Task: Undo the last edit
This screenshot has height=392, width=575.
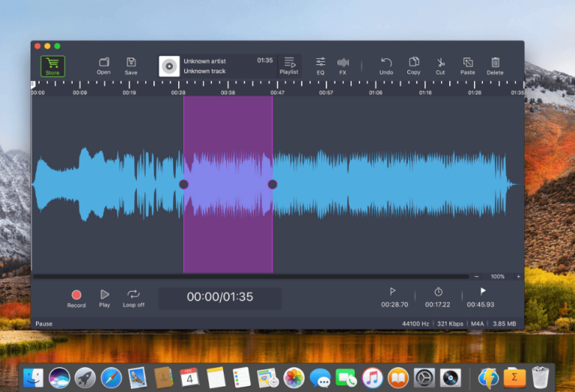Action: [x=386, y=66]
